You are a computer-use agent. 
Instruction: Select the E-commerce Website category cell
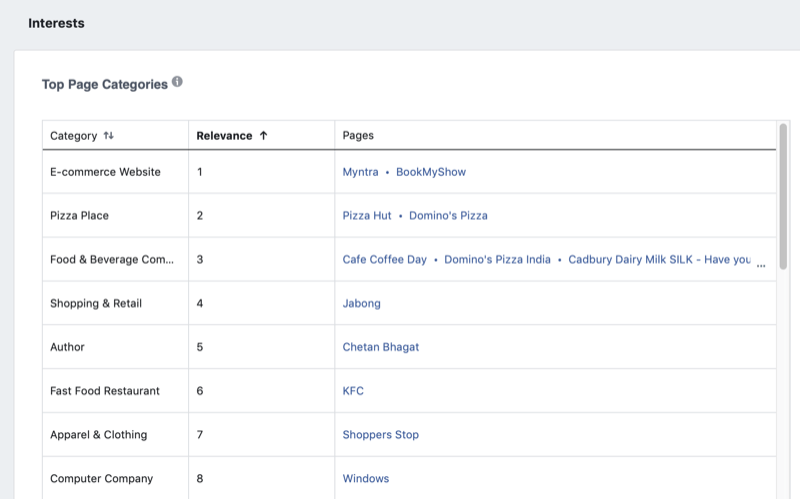click(105, 172)
